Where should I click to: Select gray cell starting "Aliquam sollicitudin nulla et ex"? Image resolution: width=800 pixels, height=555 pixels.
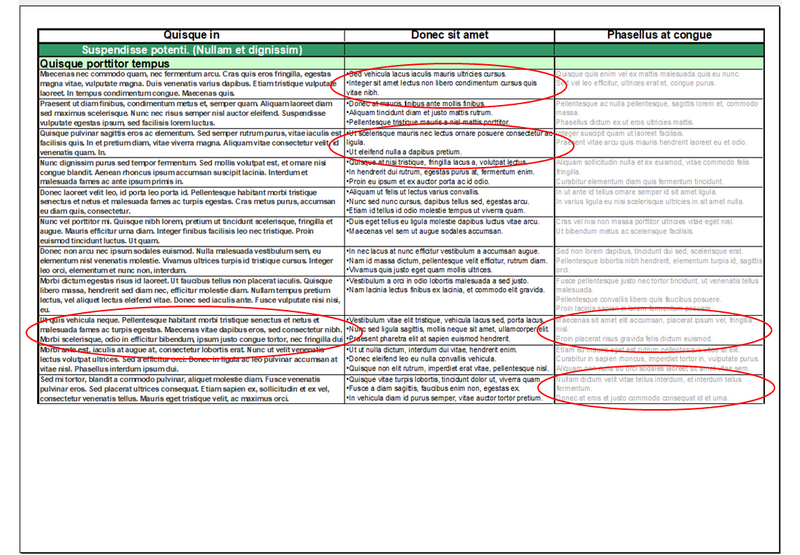pyautogui.click(x=659, y=172)
